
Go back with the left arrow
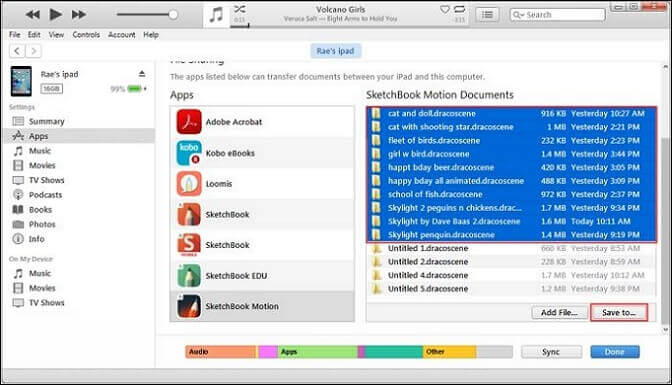pos(17,51)
